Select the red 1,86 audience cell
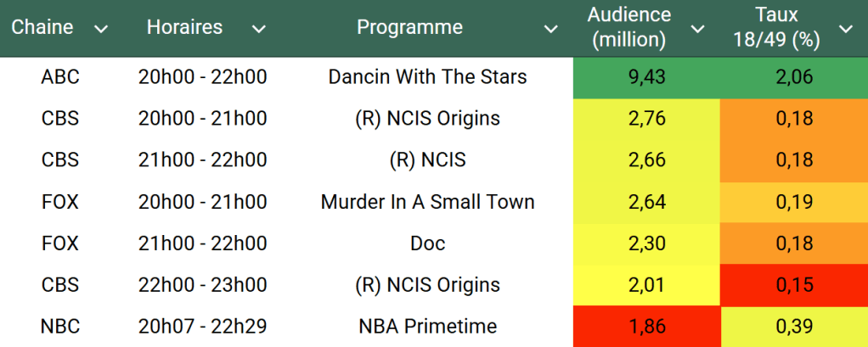868x347 pixels. coord(645,326)
